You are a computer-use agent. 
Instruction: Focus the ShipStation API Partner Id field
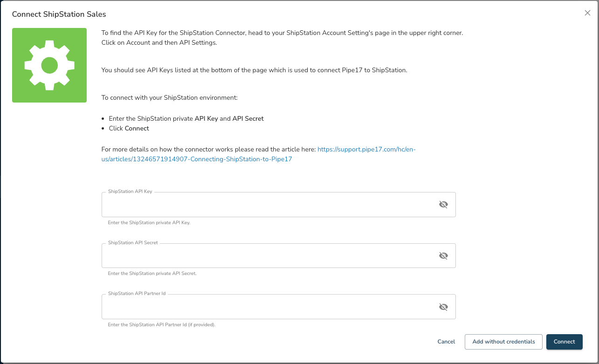click(x=279, y=307)
